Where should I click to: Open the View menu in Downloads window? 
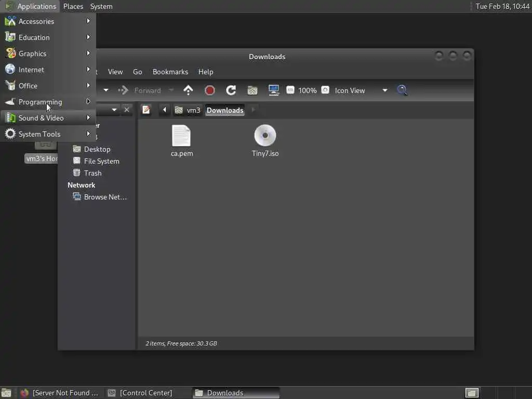tap(115, 72)
